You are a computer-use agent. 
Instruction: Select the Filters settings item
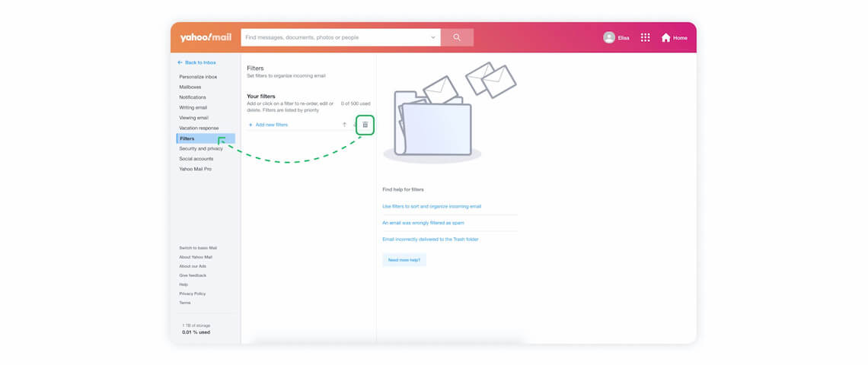tap(206, 138)
